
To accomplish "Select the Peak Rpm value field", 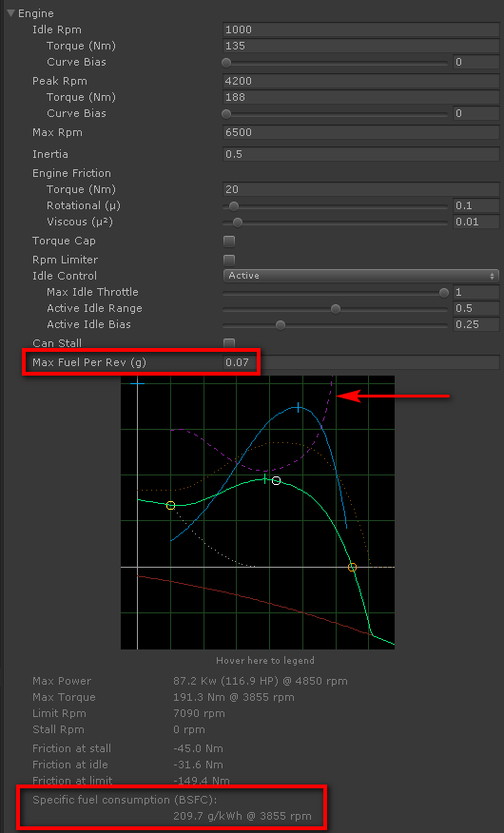I will pos(360,81).
